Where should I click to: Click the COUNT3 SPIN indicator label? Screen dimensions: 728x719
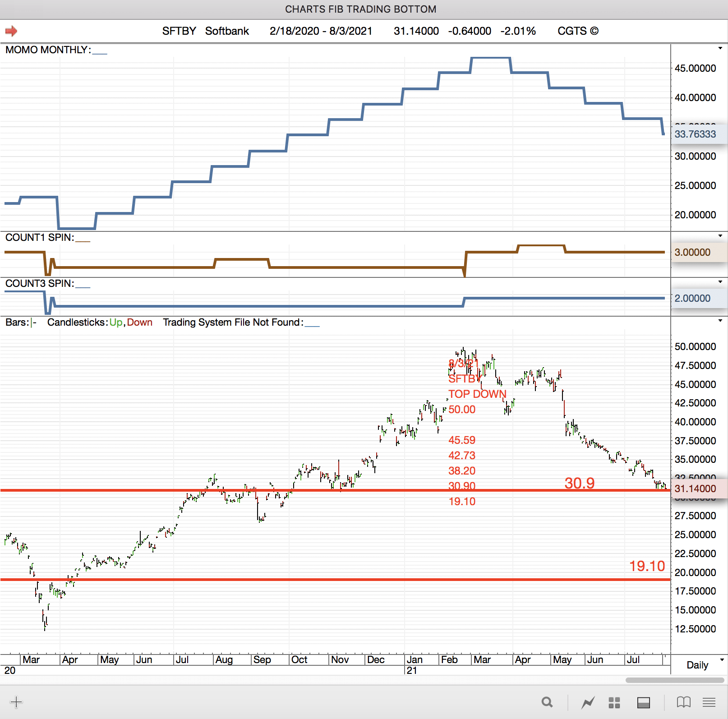point(40,283)
